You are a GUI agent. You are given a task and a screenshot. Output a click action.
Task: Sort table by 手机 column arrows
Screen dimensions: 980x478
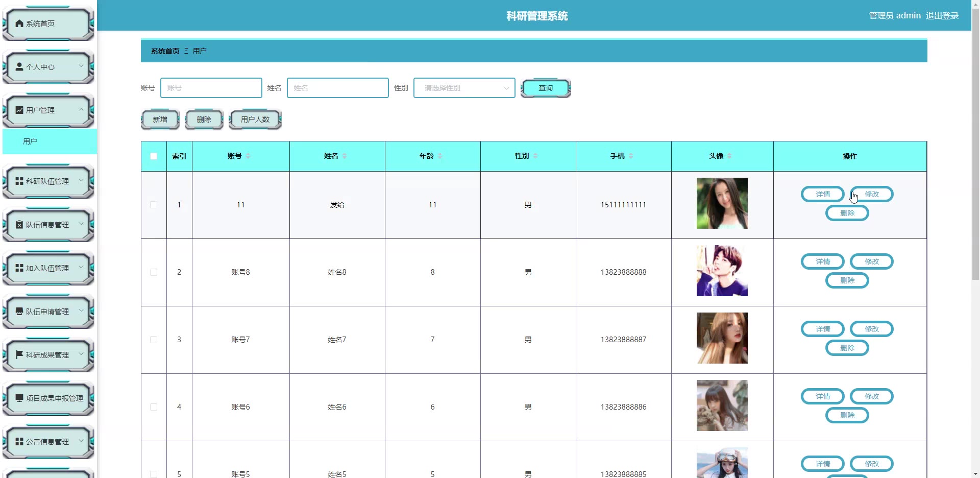click(631, 156)
